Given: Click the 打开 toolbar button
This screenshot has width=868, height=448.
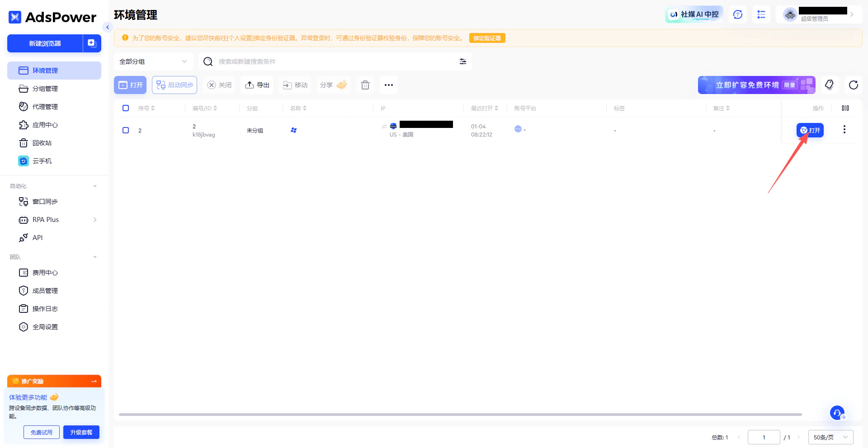Looking at the screenshot, I should tap(130, 85).
